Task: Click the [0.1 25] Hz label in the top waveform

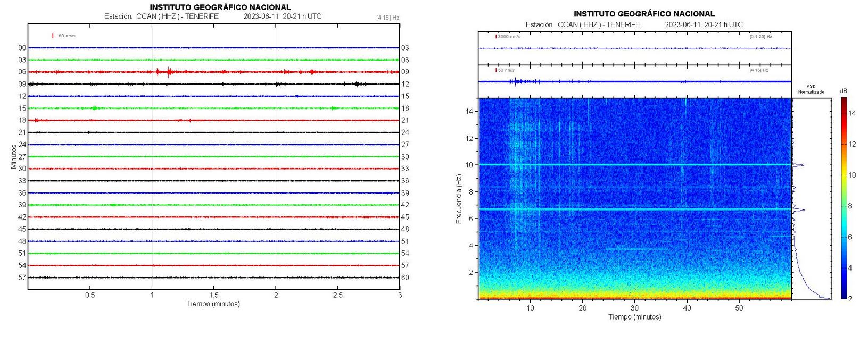Action: tap(760, 37)
